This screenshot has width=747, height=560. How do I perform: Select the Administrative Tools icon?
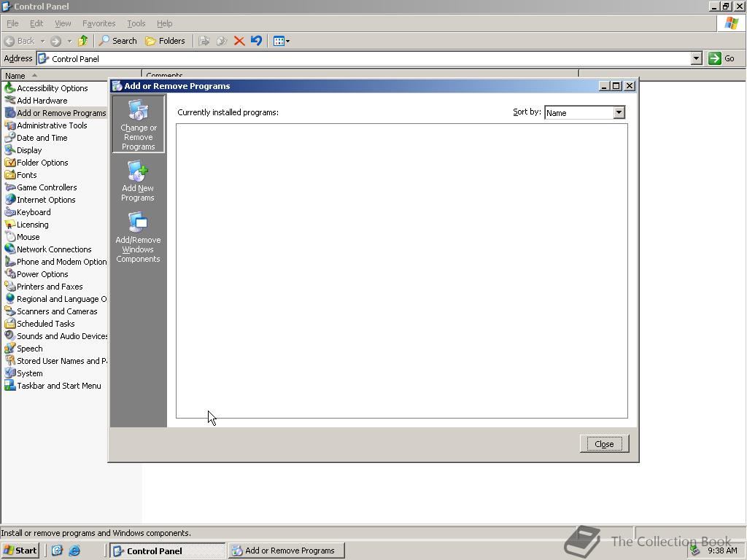(x=9, y=125)
